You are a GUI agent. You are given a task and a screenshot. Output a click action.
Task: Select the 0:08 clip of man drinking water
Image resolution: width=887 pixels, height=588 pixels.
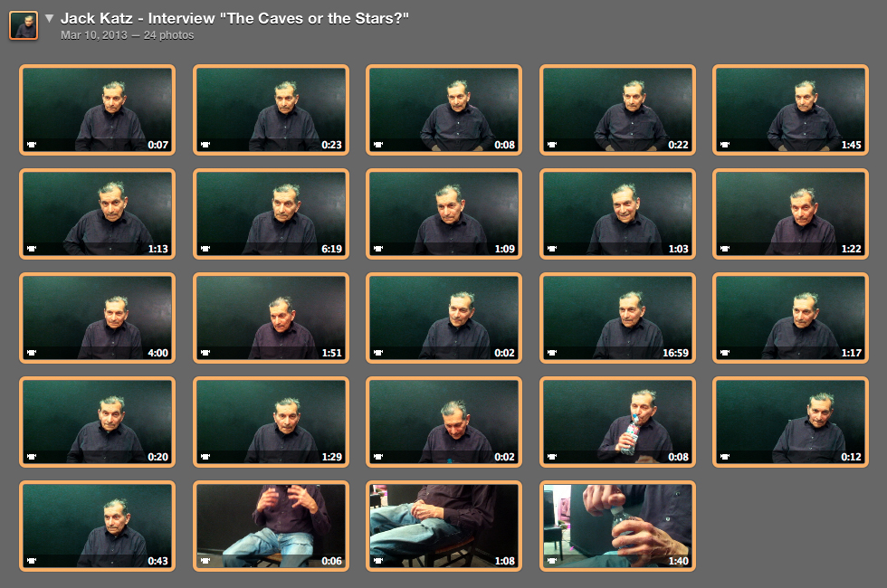[x=617, y=422]
